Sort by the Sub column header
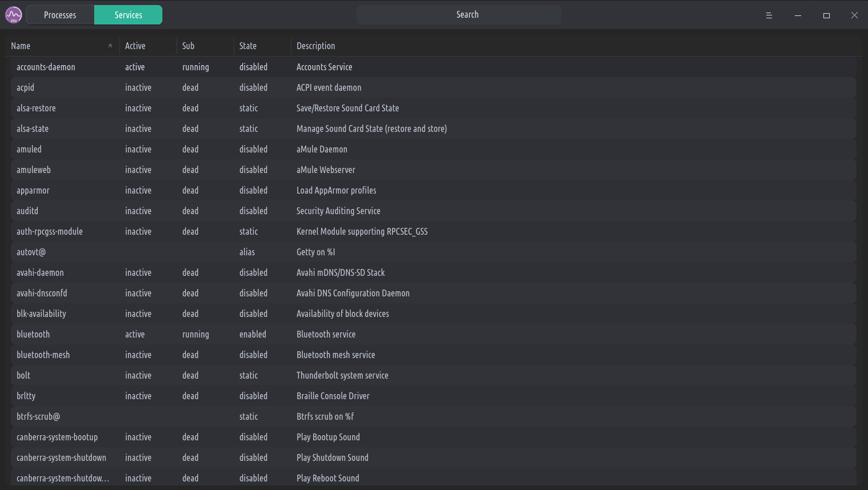The height and width of the screenshot is (490, 868). tap(189, 46)
